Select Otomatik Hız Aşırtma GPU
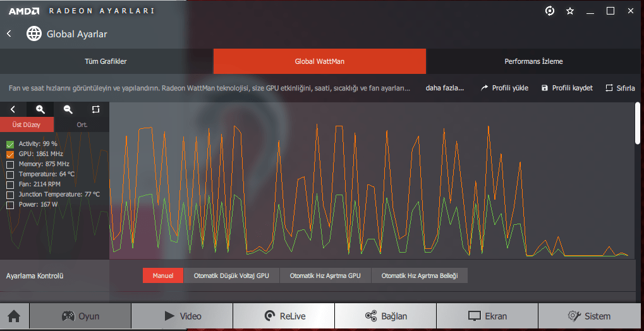 pyautogui.click(x=325, y=275)
